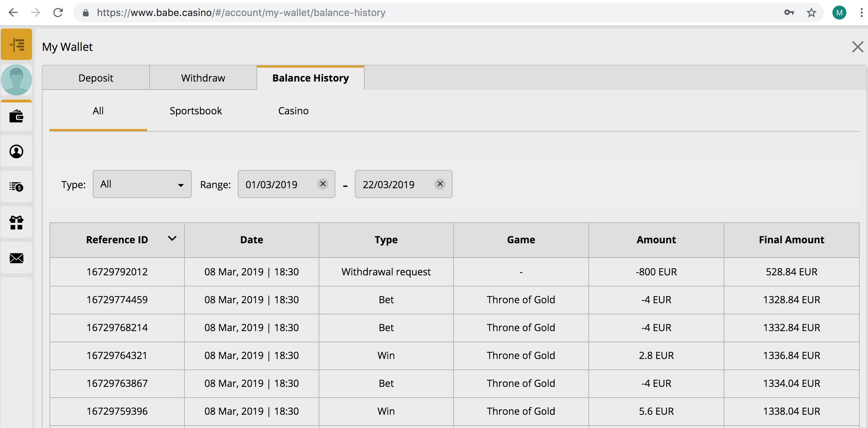Click the Amount column header
Viewport: 868px width, 428px height.
656,240
